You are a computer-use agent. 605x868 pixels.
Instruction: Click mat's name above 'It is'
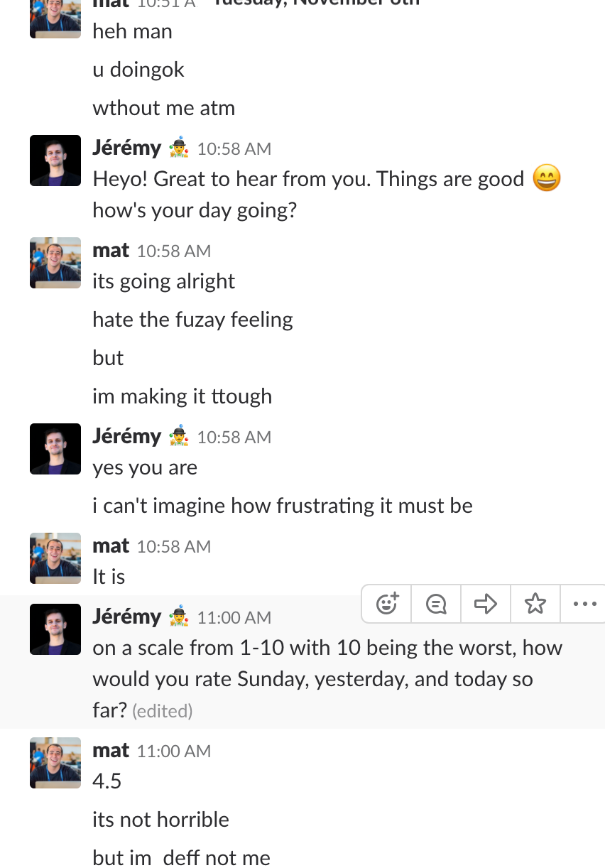(111, 546)
